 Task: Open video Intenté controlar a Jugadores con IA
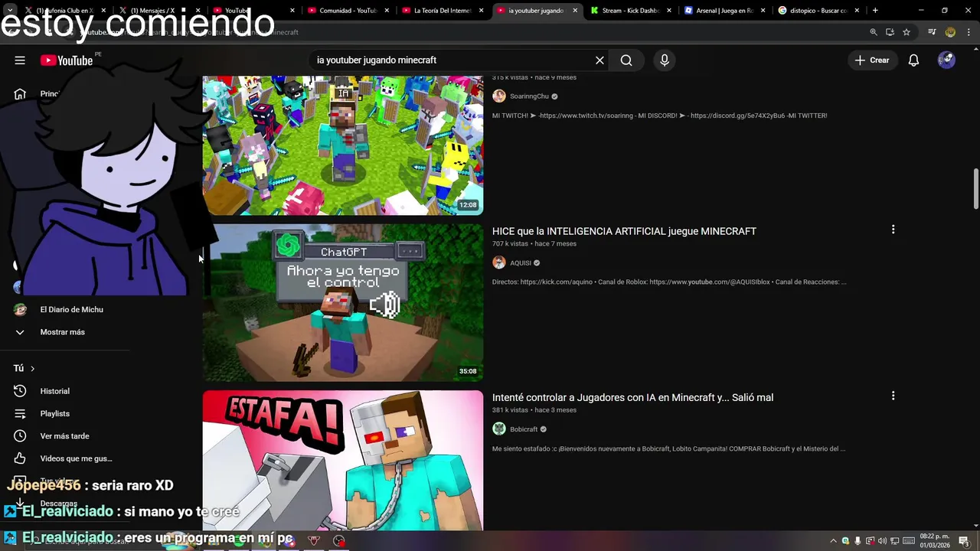[632, 397]
